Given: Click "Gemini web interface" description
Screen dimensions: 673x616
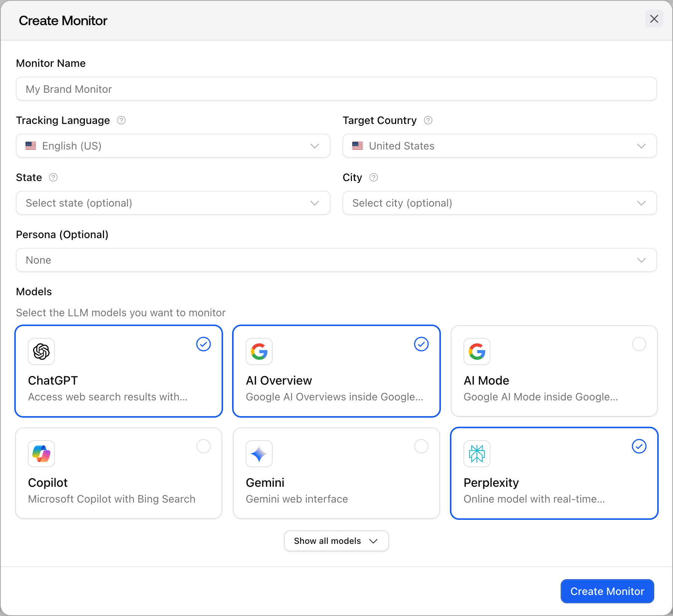Looking at the screenshot, I should (297, 499).
